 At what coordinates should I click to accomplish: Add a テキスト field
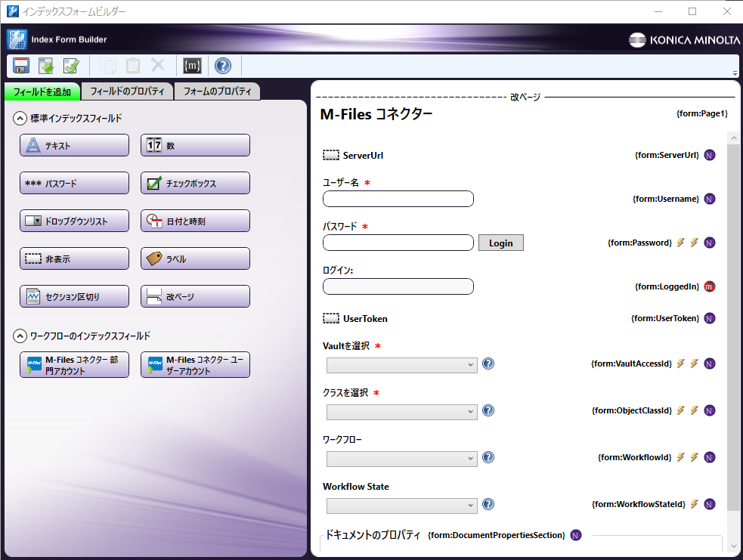74,145
